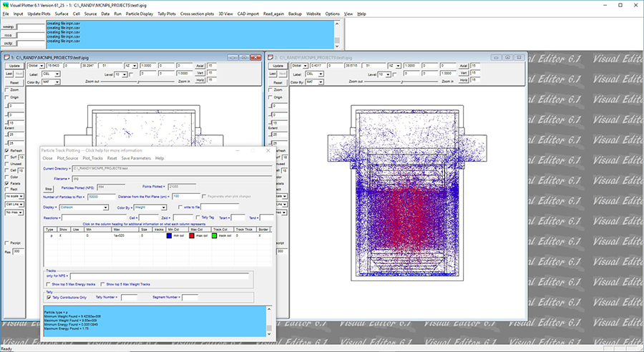Click the Last button in window 1
The image size is (644, 352).
pos(9,74)
